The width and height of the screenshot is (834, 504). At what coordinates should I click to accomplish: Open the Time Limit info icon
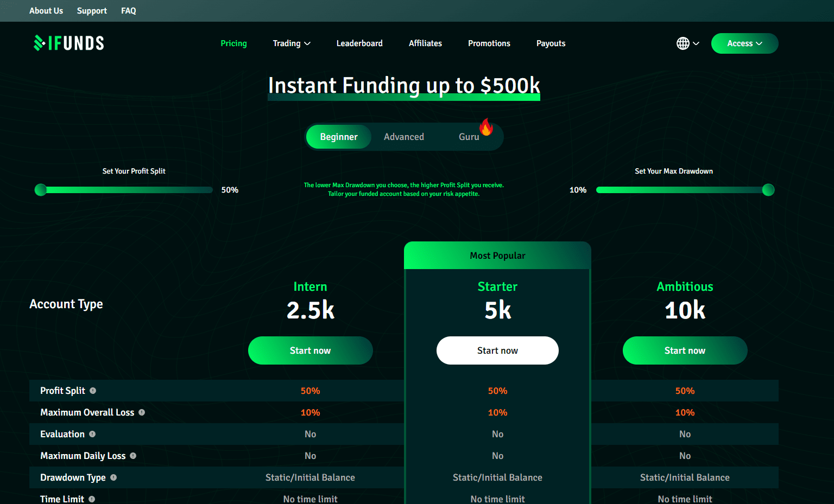(91, 499)
